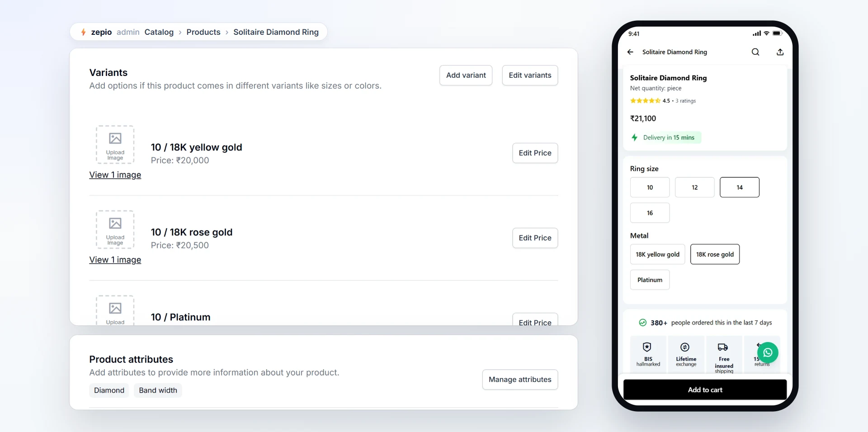Click the Edit variants button
The image size is (868, 432).
point(530,75)
